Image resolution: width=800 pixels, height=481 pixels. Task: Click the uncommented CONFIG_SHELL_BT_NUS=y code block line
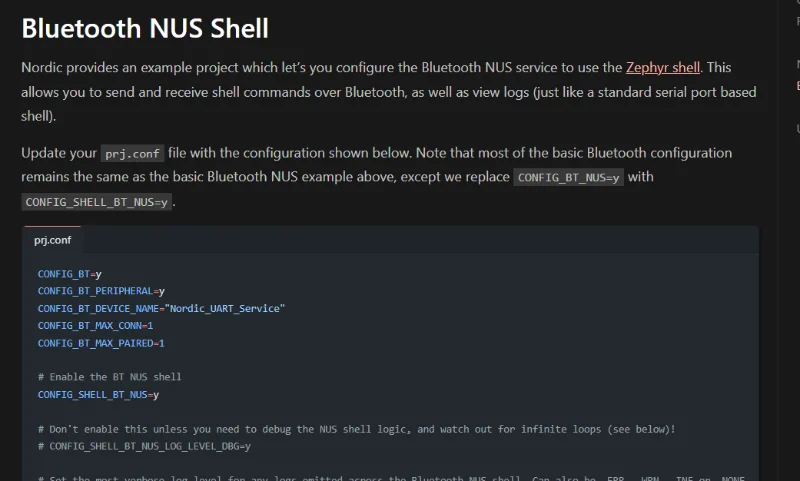coord(98,394)
